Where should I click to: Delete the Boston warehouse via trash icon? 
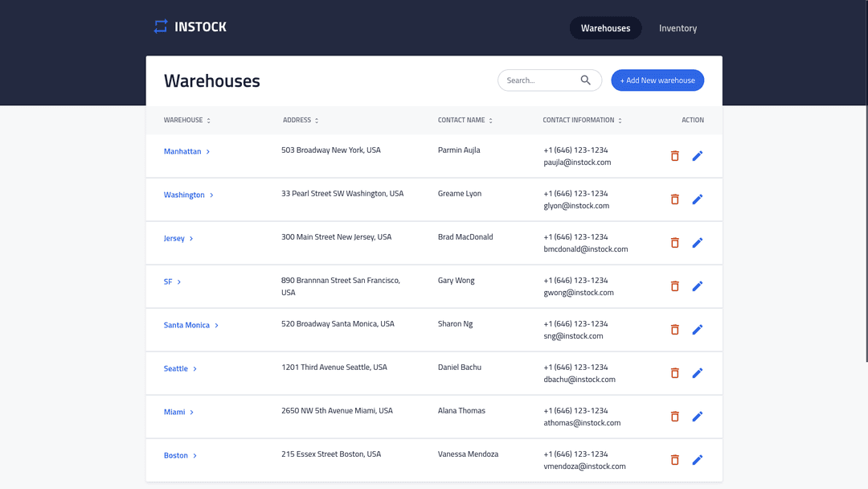[x=674, y=459]
